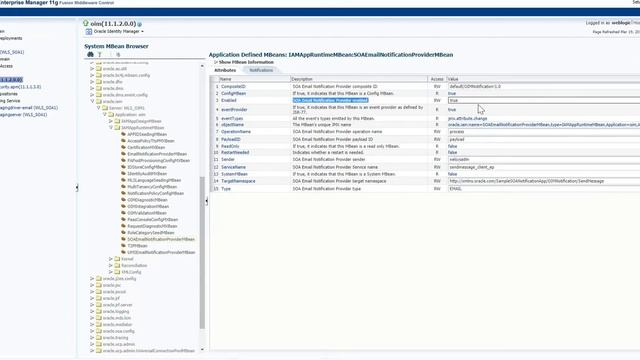Open the CompositeID attribute link
The width and height of the screenshot is (640, 360).
pos(233,87)
